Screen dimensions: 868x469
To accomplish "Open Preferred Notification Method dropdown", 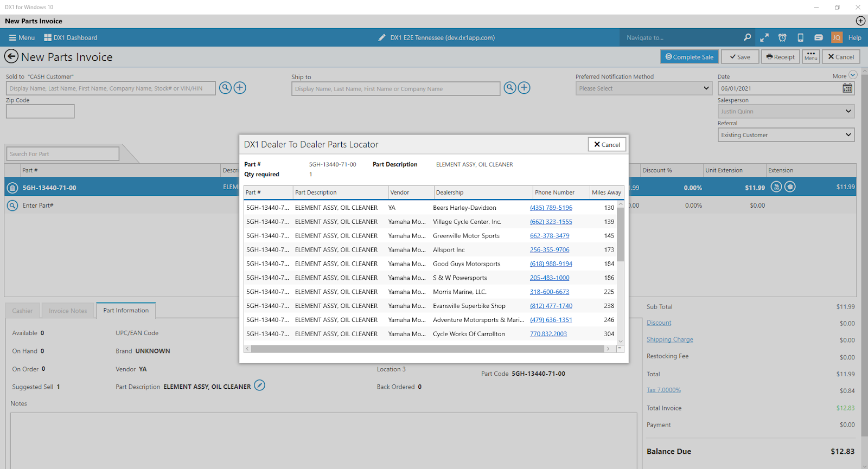I will point(644,88).
